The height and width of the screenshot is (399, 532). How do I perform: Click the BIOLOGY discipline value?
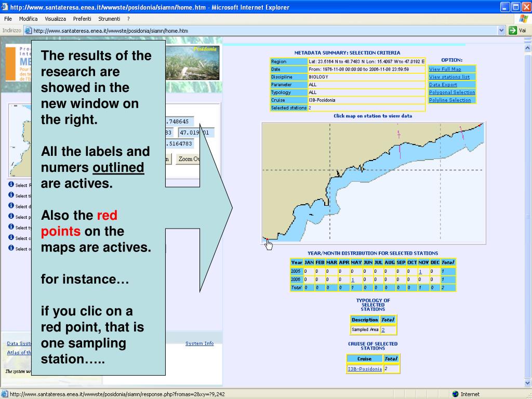(318, 77)
